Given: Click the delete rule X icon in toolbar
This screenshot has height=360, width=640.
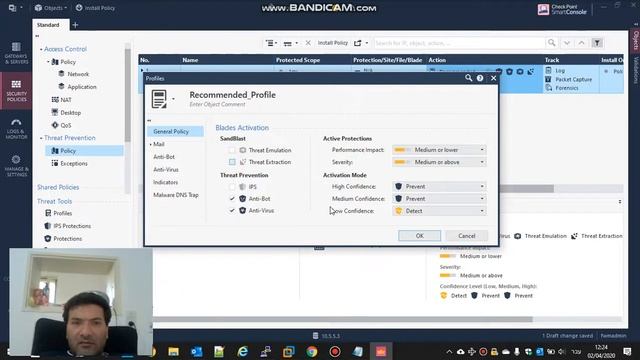Looking at the screenshot, I should coord(308,43).
